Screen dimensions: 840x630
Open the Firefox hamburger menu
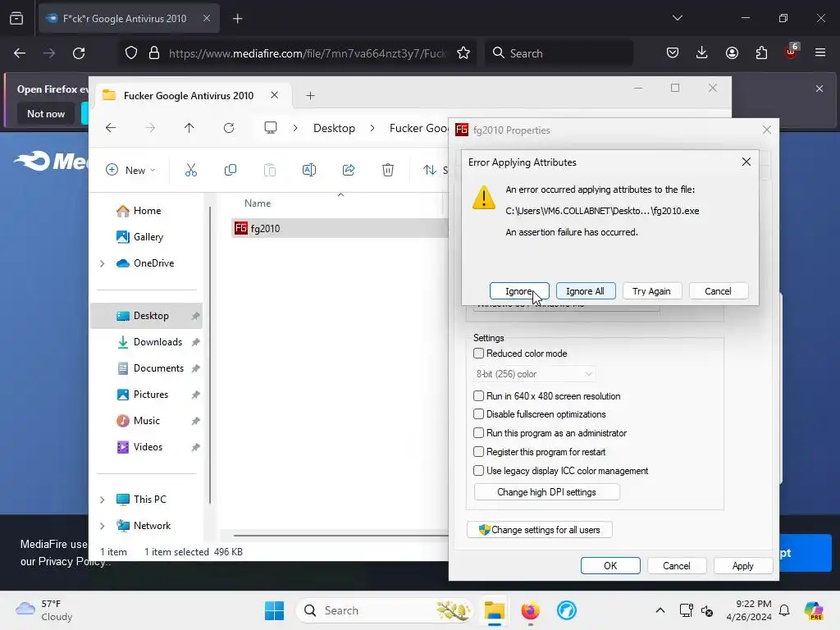pos(820,52)
